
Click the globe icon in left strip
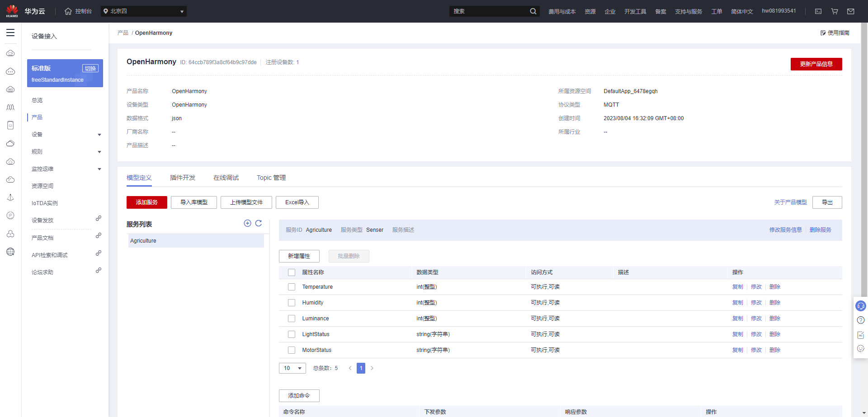coord(10,252)
